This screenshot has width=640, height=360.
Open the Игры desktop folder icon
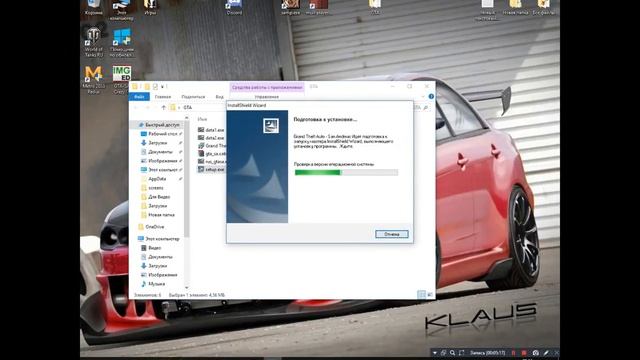click(x=150, y=7)
